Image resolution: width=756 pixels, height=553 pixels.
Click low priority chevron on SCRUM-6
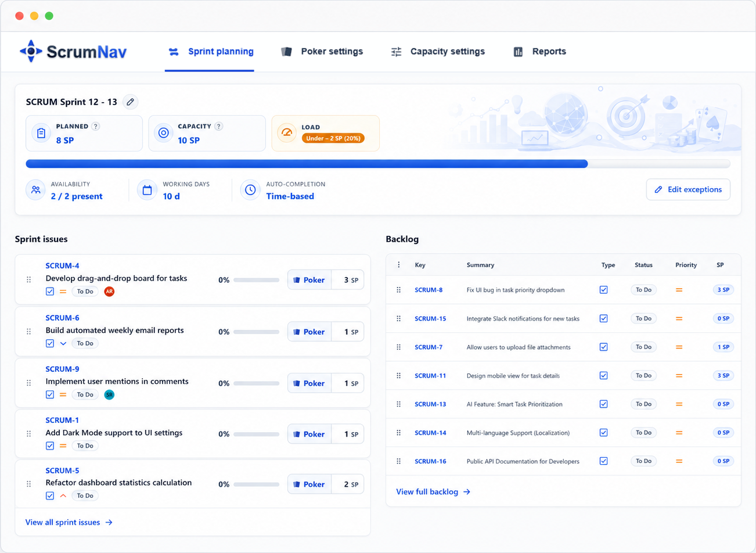click(x=63, y=343)
